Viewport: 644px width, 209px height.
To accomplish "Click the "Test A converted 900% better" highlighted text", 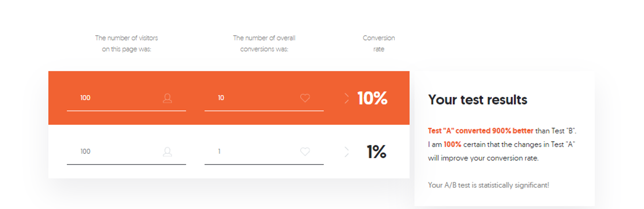I will click(480, 131).
